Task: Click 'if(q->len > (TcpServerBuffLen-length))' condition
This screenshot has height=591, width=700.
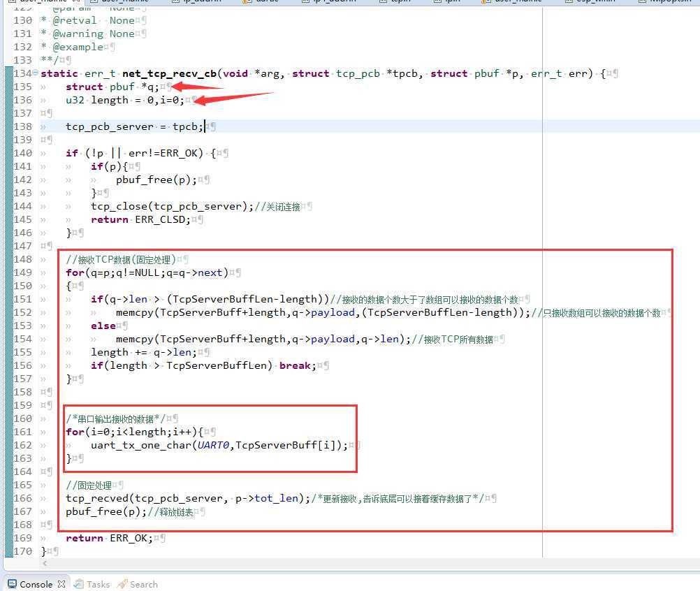Action: click(x=210, y=299)
